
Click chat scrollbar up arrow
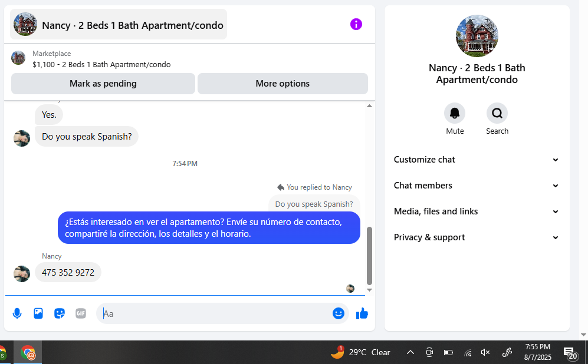click(369, 106)
